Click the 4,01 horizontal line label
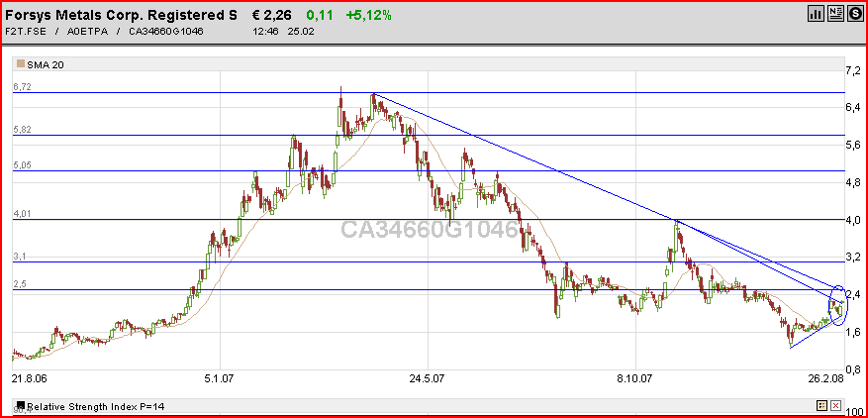Image resolution: width=868 pixels, height=418 pixels. (x=23, y=213)
